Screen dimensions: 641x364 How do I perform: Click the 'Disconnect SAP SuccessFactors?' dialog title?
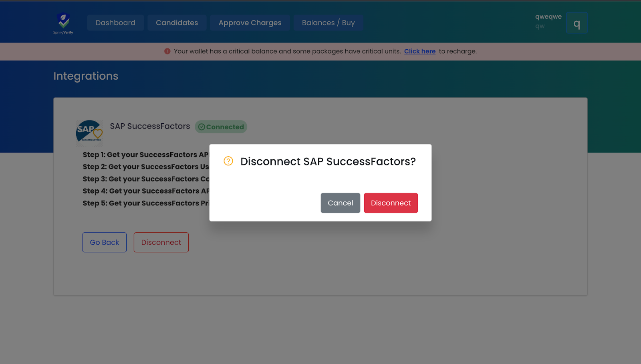click(328, 161)
